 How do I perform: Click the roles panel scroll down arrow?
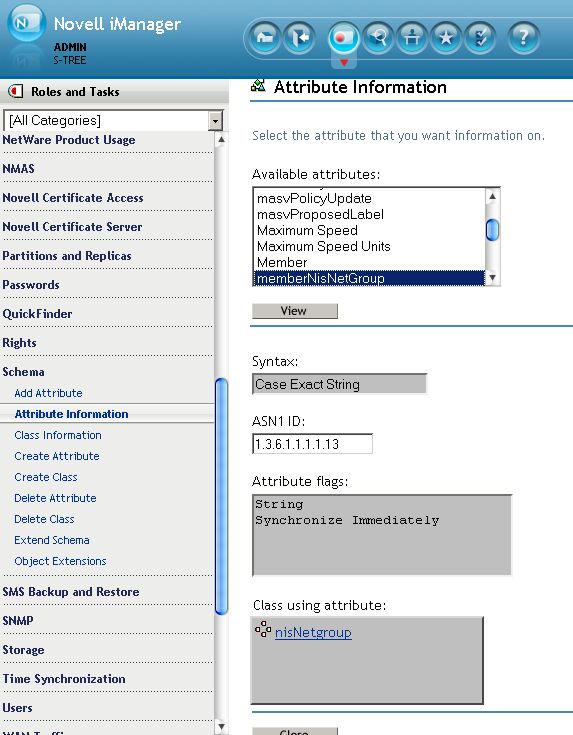coord(221,727)
